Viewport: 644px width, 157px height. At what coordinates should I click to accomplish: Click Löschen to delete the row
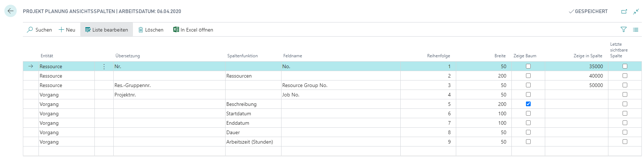[151, 30]
